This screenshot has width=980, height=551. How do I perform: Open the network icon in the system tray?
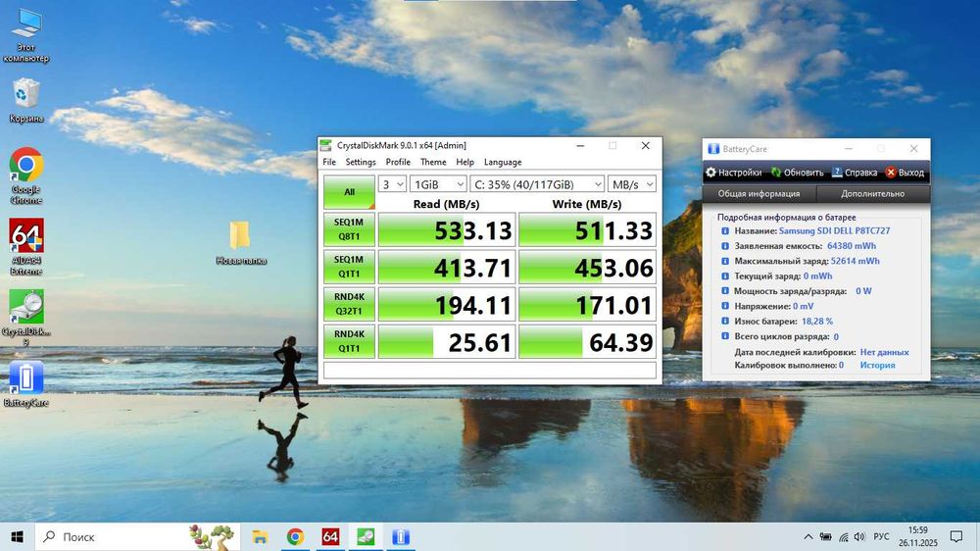tap(843, 536)
